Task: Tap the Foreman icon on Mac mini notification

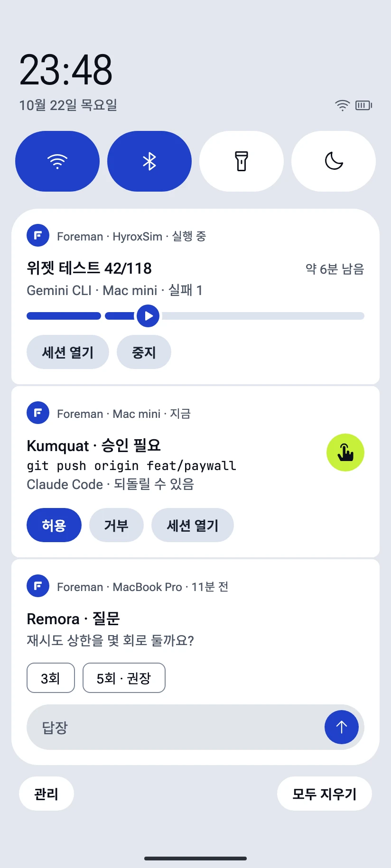Action: [38, 413]
